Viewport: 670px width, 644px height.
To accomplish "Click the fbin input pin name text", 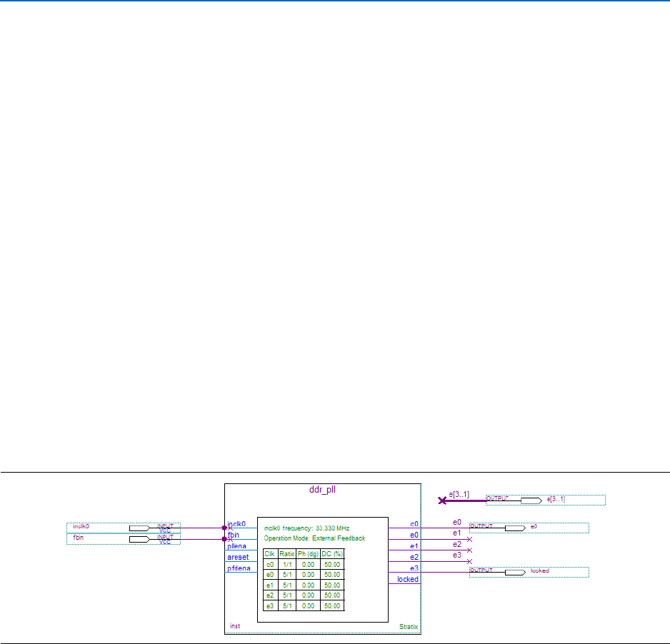I will 78,538.
